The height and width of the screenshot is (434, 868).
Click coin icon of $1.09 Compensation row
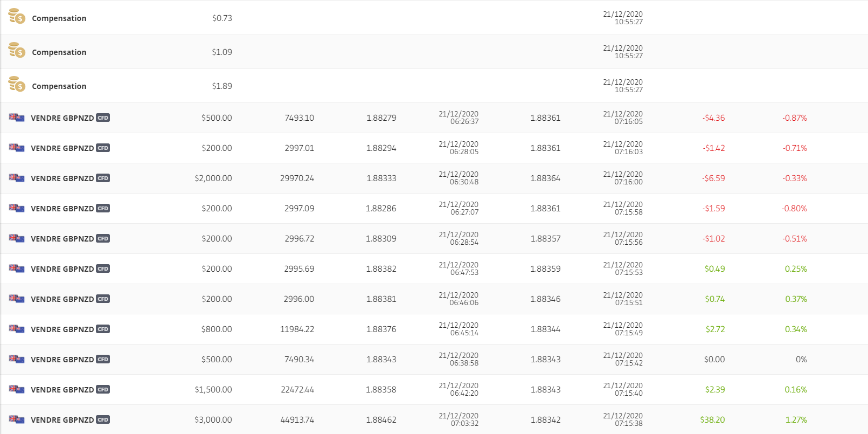17,51
